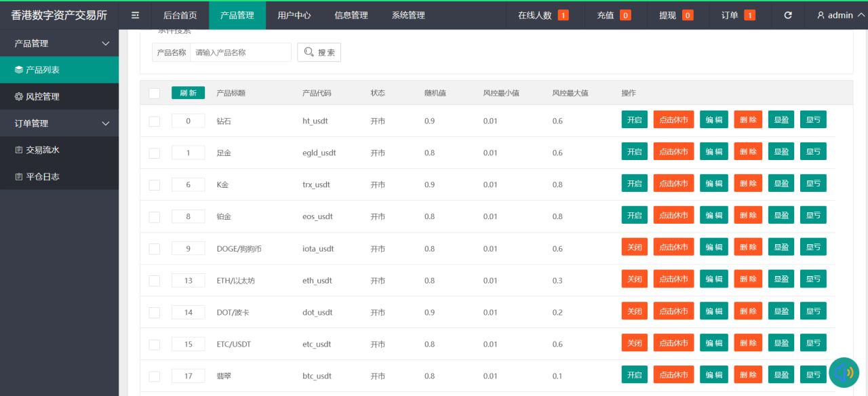Click 点击休市 button for K金 row
The width and height of the screenshot is (868, 396).
coord(673,184)
